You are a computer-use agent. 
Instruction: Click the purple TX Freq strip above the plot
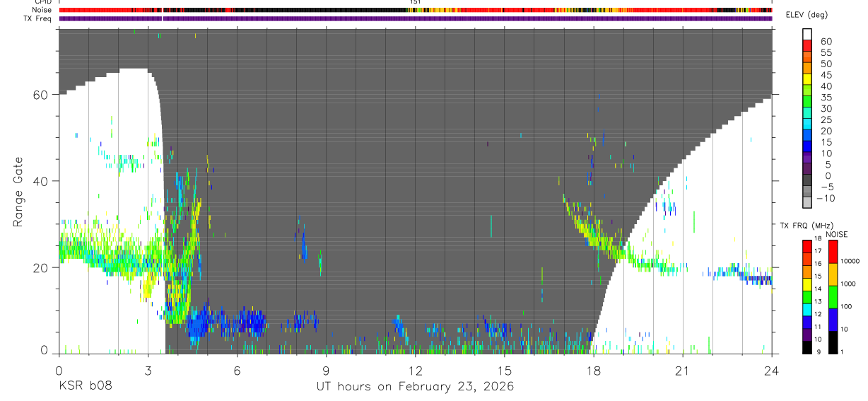pyautogui.click(x=416, y=18)
